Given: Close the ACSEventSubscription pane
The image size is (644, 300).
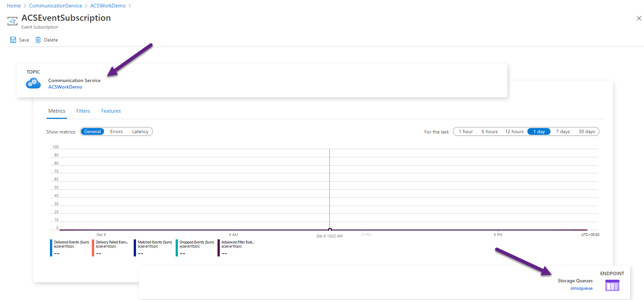Looking at the screenshot, I should [x=639, y=18].
